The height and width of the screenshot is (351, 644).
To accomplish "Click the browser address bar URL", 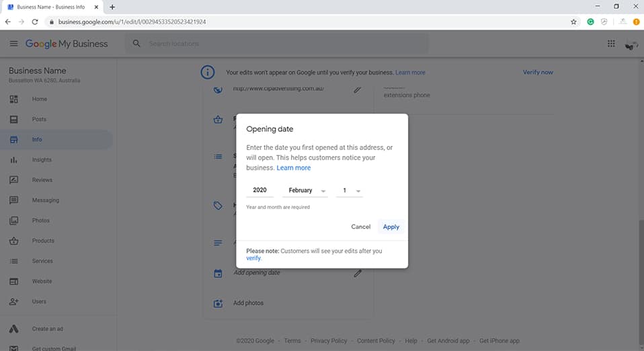I will tap(132, 22).
